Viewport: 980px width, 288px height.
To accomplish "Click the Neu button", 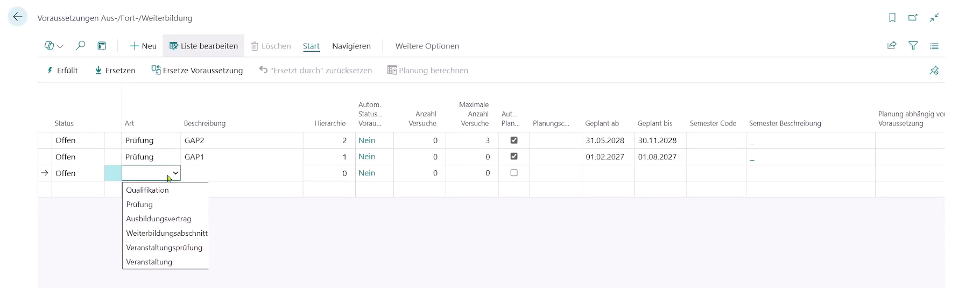I will point(143,46).
